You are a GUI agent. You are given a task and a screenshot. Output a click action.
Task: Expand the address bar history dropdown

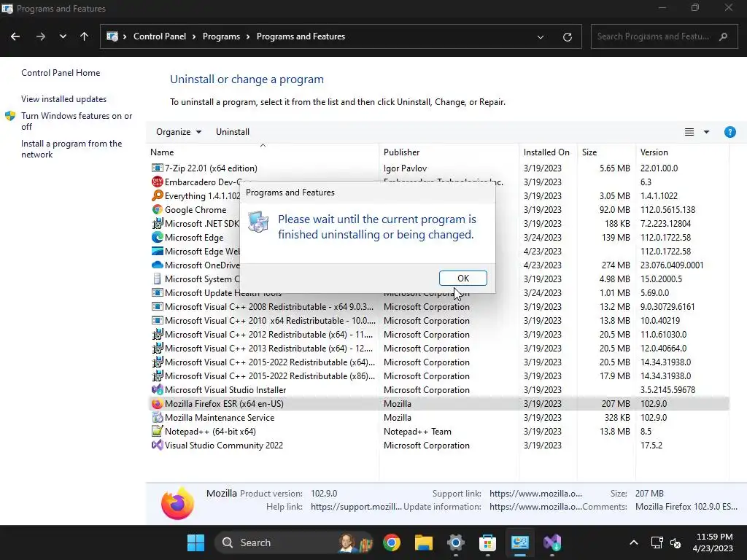pos(541,37)
